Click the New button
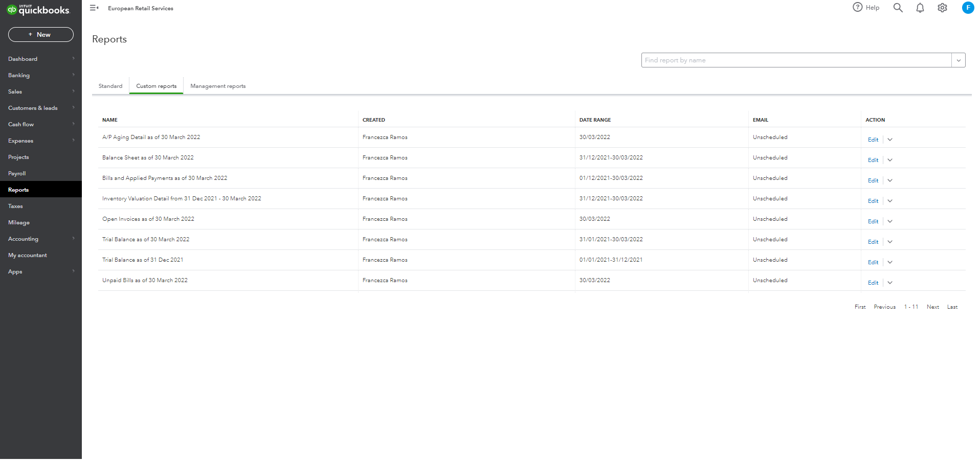The image size is (980, 460). pyautogui.click(x=41, y=35)
